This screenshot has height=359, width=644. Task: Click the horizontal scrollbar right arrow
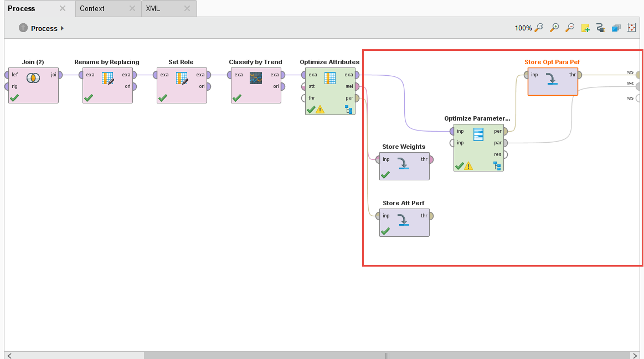[x=635, y=355]
